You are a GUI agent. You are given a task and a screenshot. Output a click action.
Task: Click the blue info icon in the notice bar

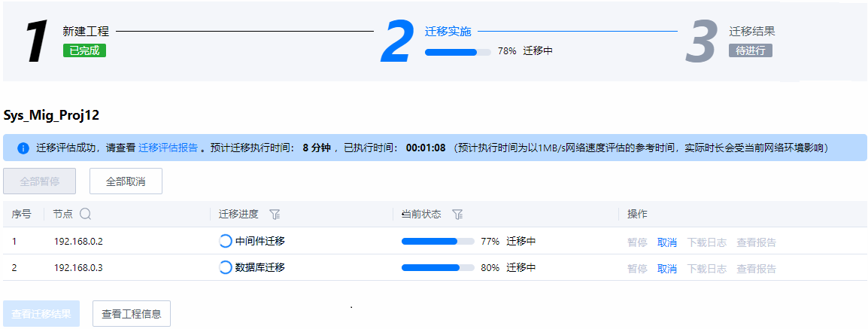coord(23,148)
